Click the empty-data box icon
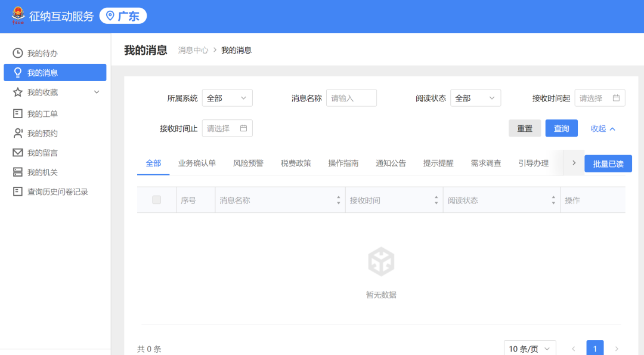The height and width of the screenshot is (355, 644). click(x=381, y=262)
